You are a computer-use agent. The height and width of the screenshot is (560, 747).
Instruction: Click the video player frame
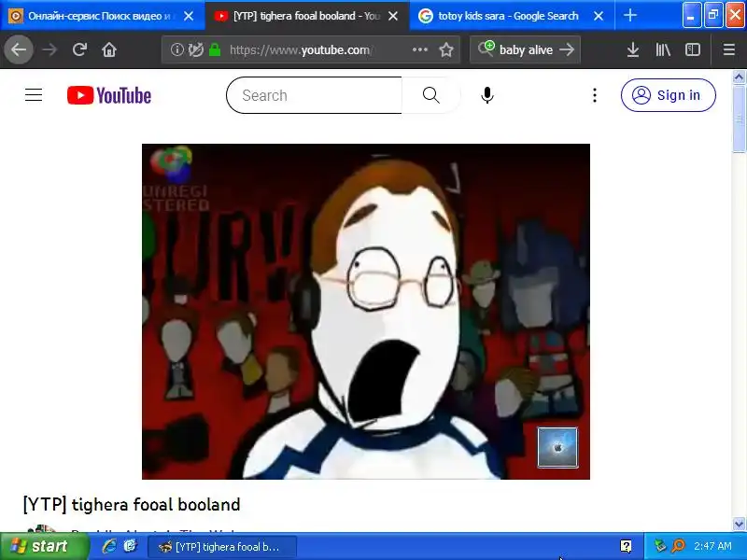pos(366,312)
